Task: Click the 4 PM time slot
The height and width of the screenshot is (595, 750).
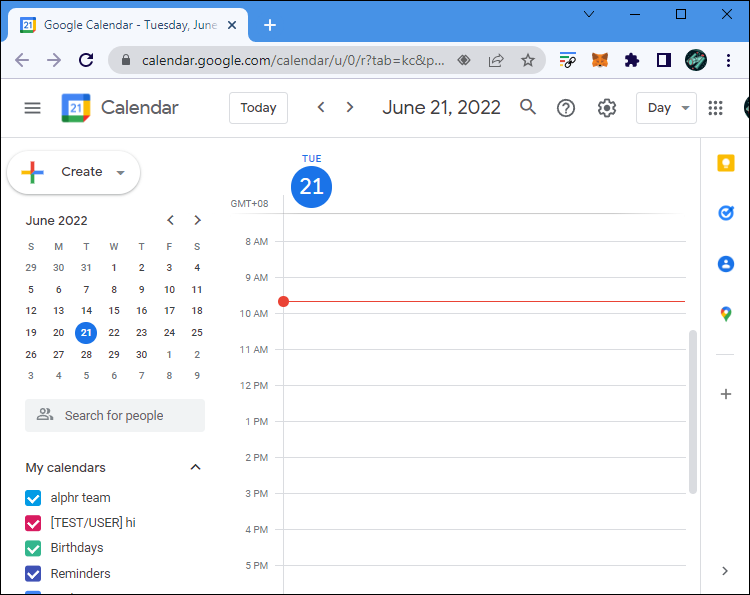Action: (x=485, y=548)
